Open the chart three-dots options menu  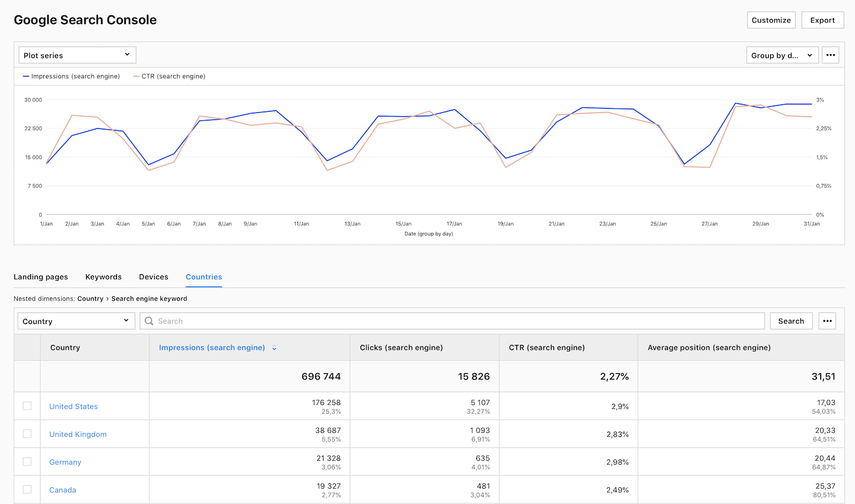coord(831,55)
